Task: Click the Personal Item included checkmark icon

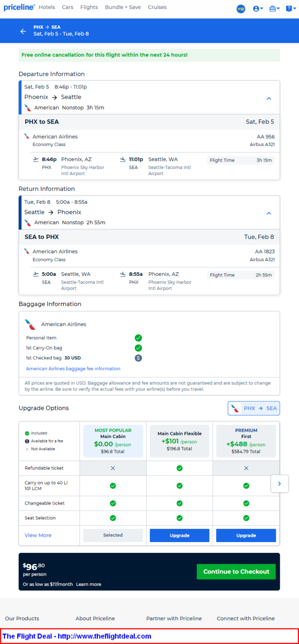Action: [x=138, y=338]
